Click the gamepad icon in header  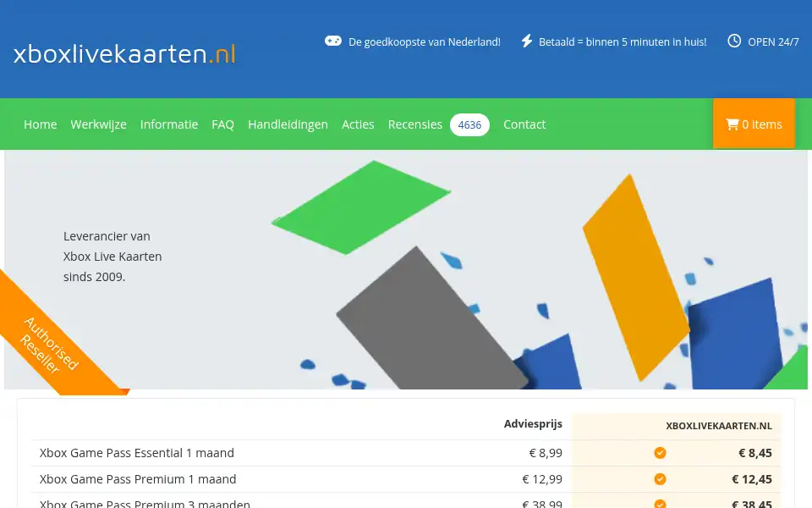point(333,41)
